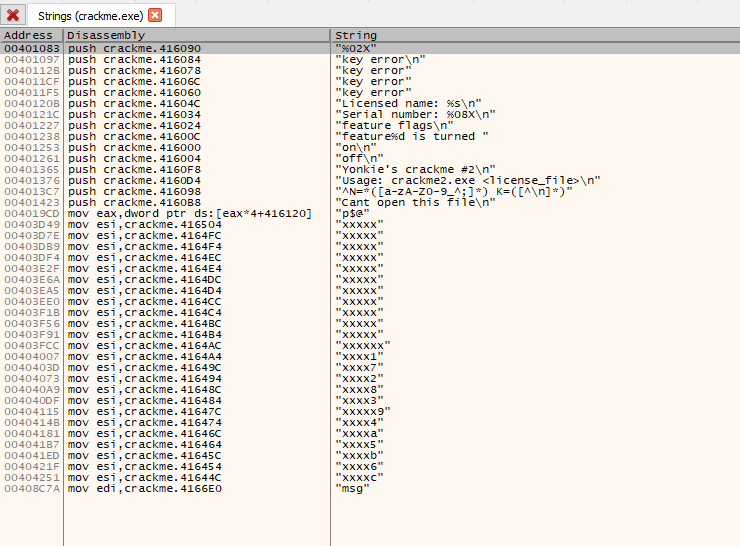Click address 00403FCC in the Address column
Viewport: 740px width, 546px height.
32,345
